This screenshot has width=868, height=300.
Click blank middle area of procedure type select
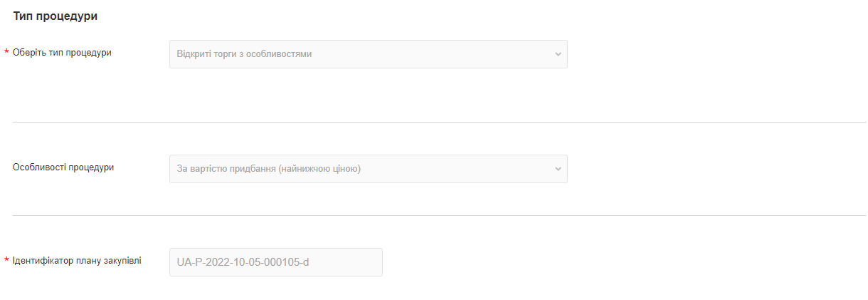click(x=441, y=54)
